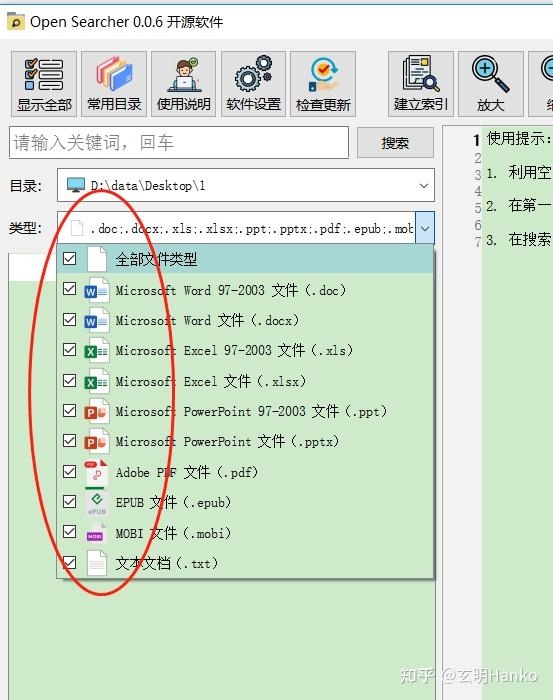The width and height of the screenshot is (553, 700).
Task: Uncheck the EPUB (.epub) checkbox
Action: (70, 502)
